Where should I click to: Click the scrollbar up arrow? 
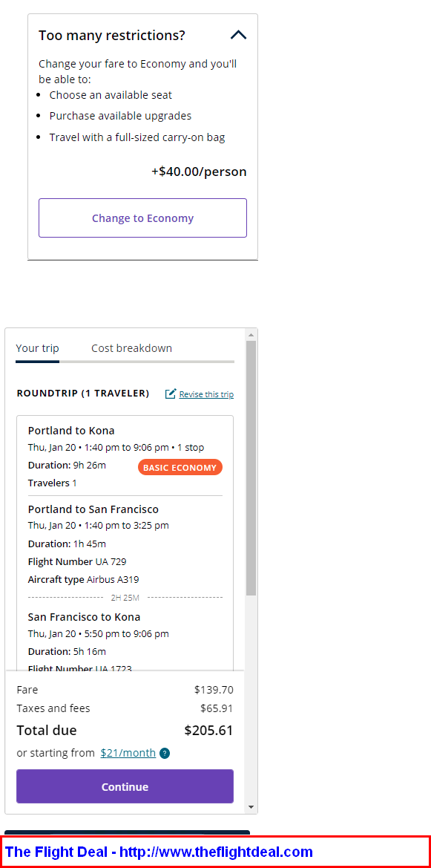point(251,335)
